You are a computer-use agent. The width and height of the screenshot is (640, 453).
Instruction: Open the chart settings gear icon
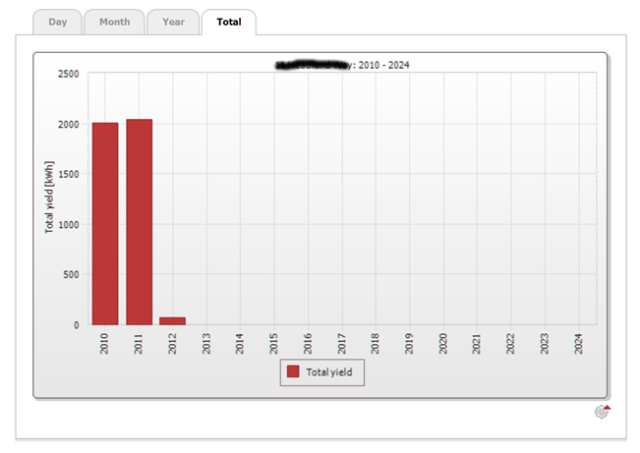[602, 412]
